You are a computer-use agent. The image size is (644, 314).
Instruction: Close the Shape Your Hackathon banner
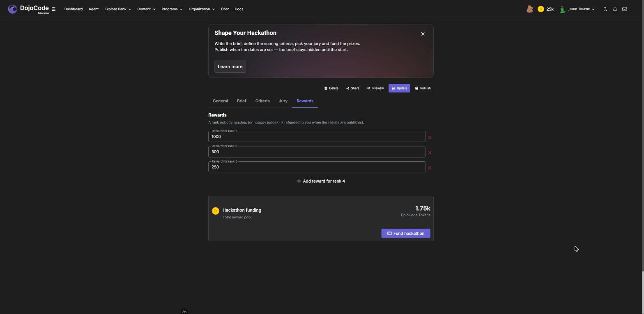(x=423, y=34)
